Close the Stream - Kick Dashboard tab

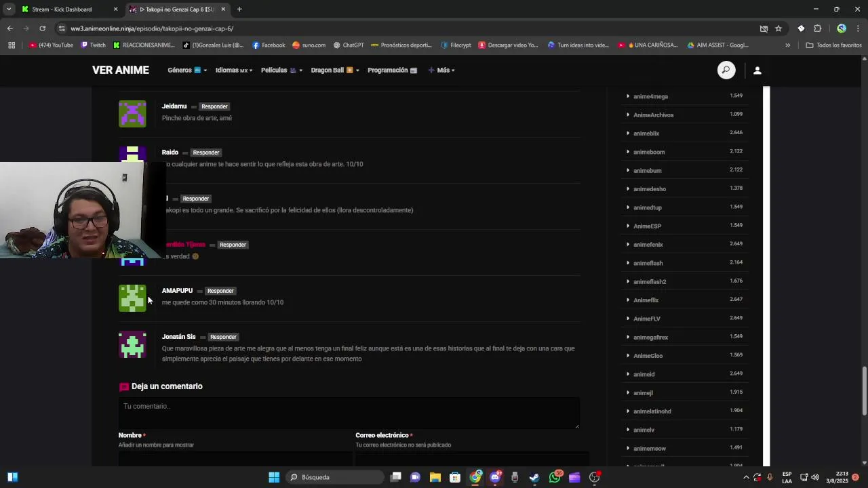[115, 9]
